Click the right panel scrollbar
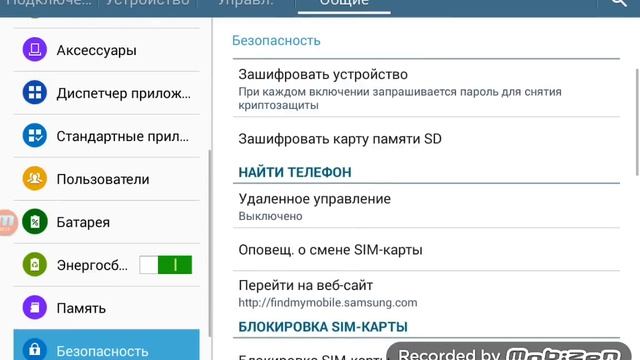Screen dimensions: 640x360 (637, 122)
